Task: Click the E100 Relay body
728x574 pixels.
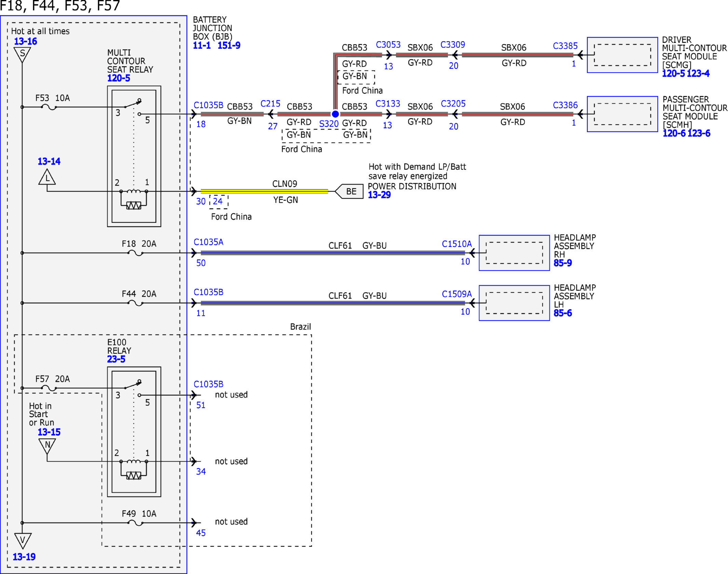Action: point(134,432)
